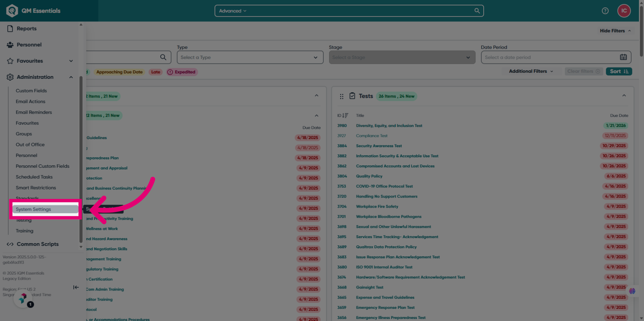This screenshot has height=321, width=644.
Task: Click the Sort button
Action: [619, 71]
